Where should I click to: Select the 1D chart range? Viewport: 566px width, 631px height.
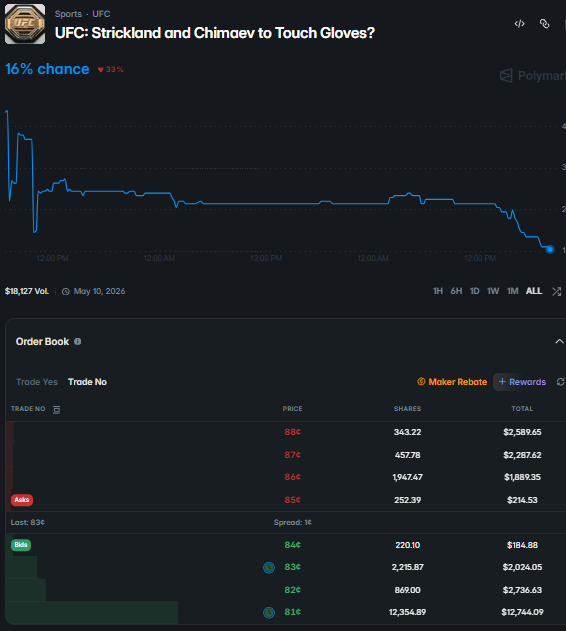[475, 291]
